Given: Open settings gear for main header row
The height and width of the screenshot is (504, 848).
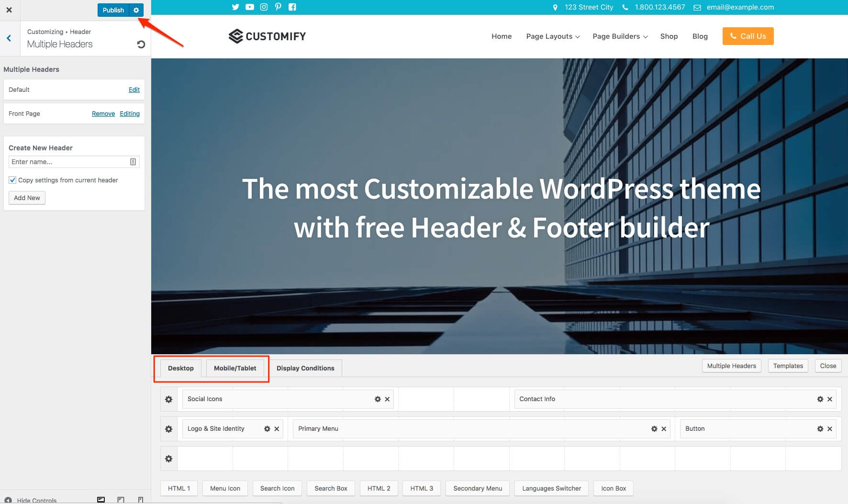Looking at the screenshot, I should pos(168,429).
